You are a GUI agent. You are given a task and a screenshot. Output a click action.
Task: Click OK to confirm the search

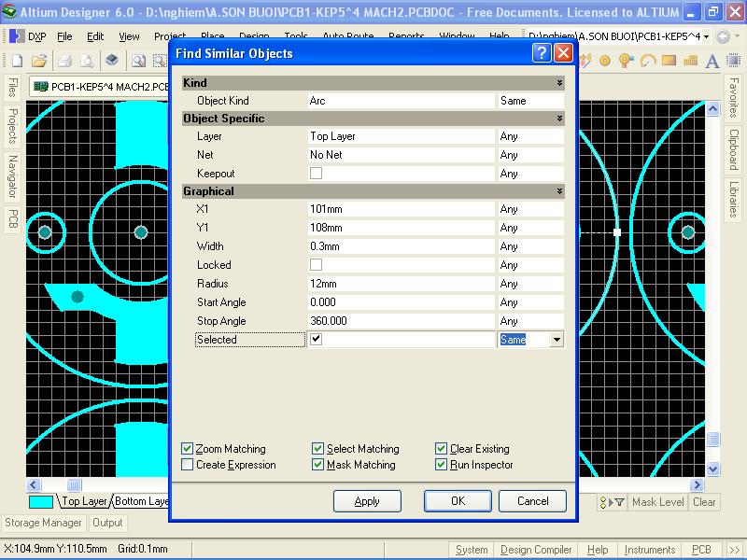click(x=458, y=501)
